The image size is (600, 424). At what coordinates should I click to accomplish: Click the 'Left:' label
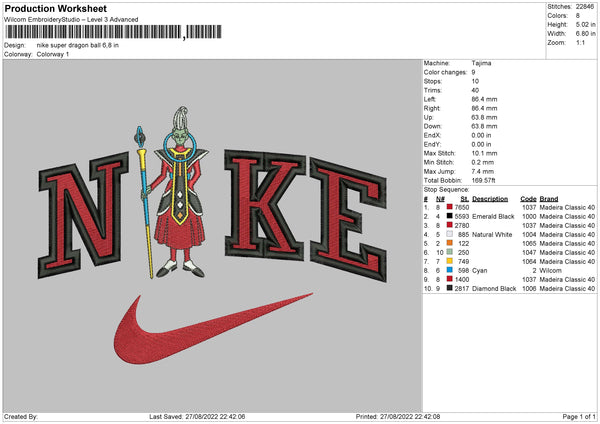click(430, 99)
